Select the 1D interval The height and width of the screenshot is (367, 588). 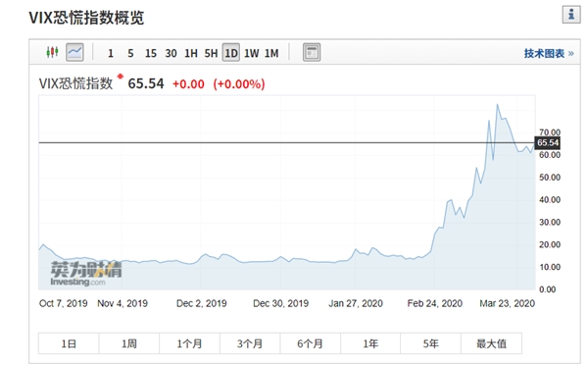click(x=231, y=53)
